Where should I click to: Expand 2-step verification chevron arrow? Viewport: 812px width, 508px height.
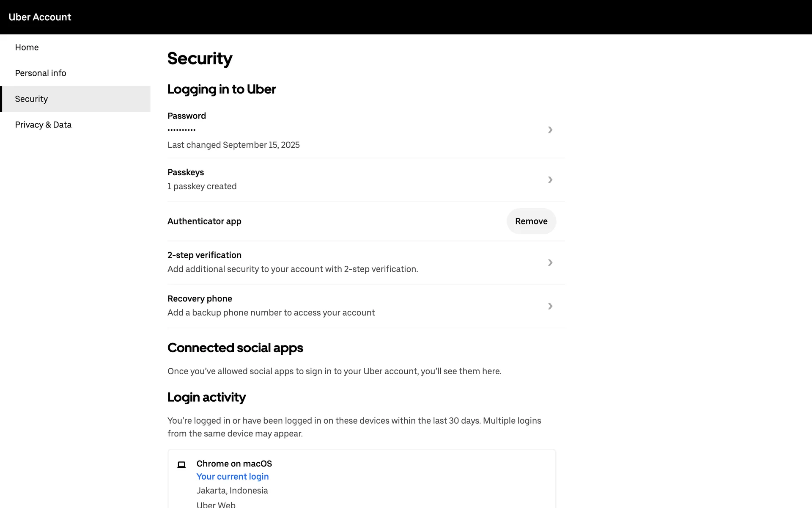(550, 262)
